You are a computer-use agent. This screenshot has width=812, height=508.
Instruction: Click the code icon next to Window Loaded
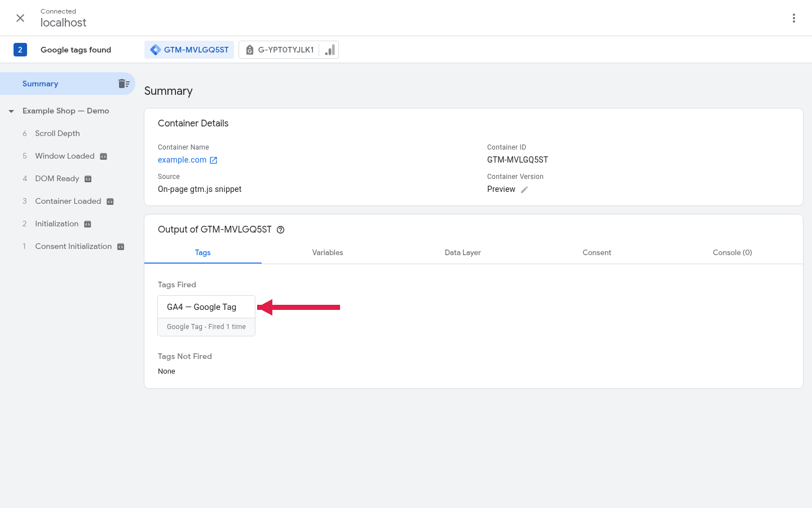click(x=104, y=156)
